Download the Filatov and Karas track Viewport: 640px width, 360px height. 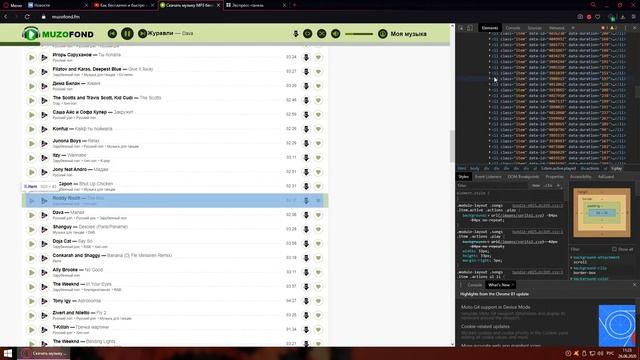[306, 71]
